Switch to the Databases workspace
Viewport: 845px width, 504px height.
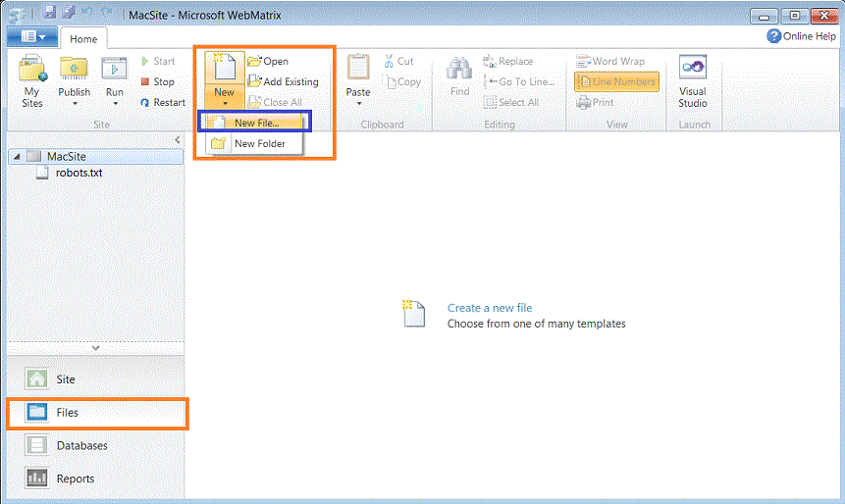click(96, 446)
